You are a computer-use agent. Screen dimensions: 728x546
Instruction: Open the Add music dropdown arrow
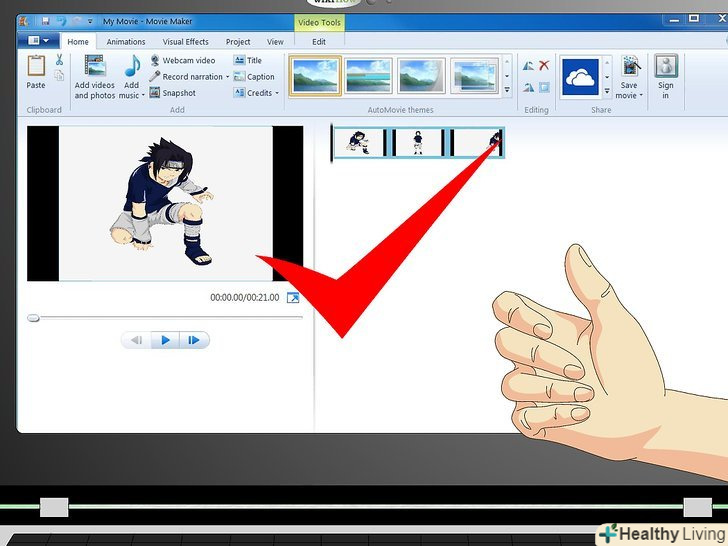coord(143,95)
